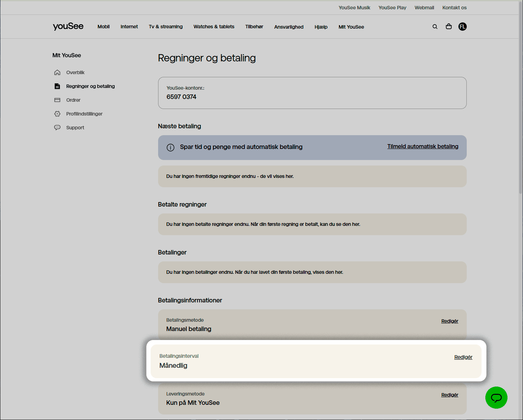This screenshot has width=523, height=420.
Task: Click the youSee logo
Action: pos(68,26)
